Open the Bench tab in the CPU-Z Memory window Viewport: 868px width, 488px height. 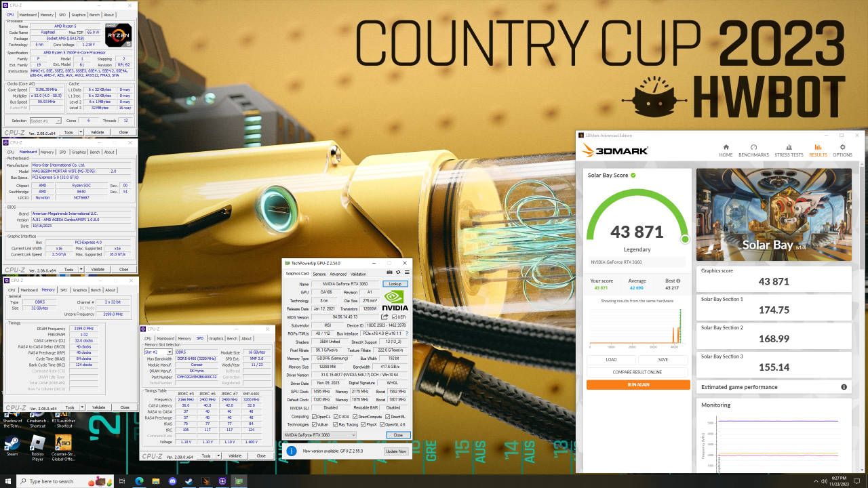click(x=96, y=290)
